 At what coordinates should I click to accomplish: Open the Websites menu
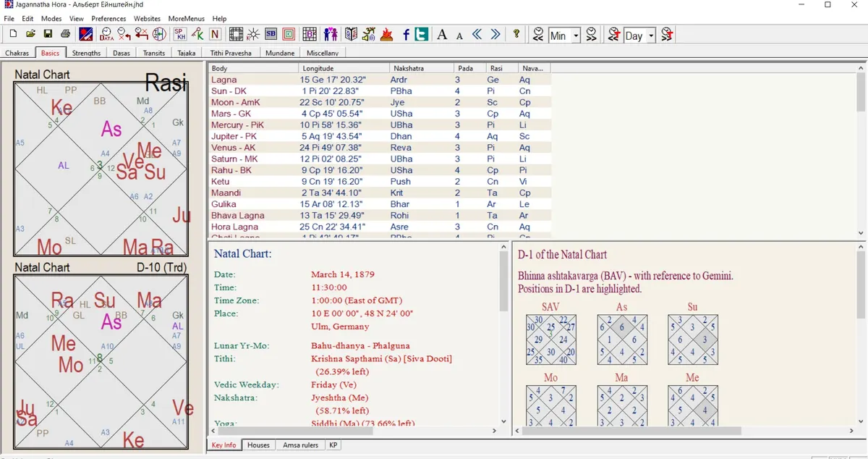[x=148, y=18]
